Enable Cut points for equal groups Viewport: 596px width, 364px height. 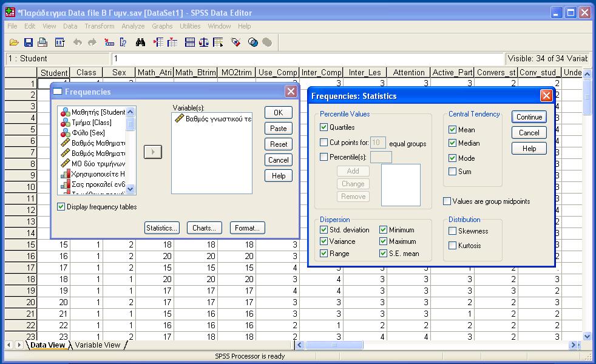(324, 143)
